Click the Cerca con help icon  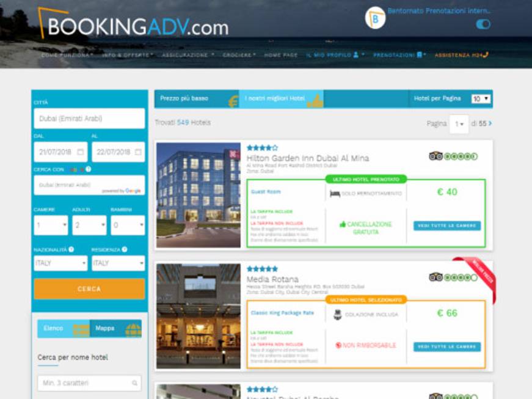pyautogui.click(x=88, y=169)
